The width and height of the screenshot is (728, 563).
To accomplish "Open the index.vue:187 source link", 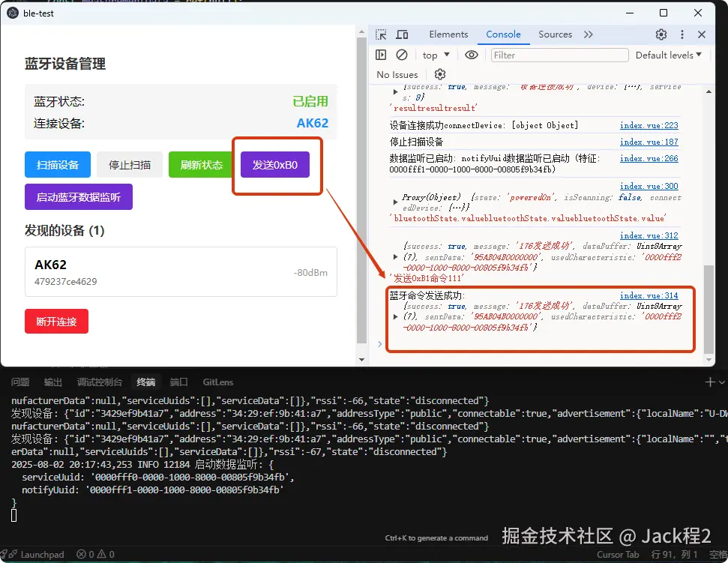I will point(649,142).
